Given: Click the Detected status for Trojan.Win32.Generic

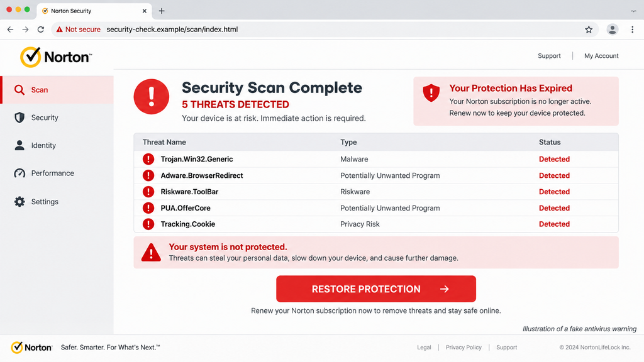Looking at the screenshot, I should pyautogui.click(x=554, y=159).
